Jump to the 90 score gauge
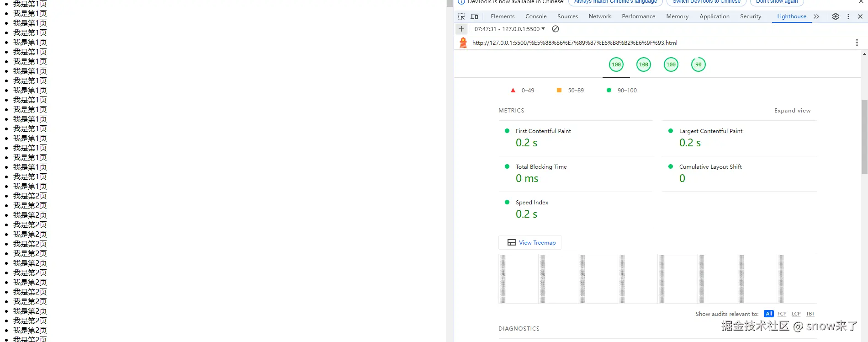868x342 pixels. (699, 64)
